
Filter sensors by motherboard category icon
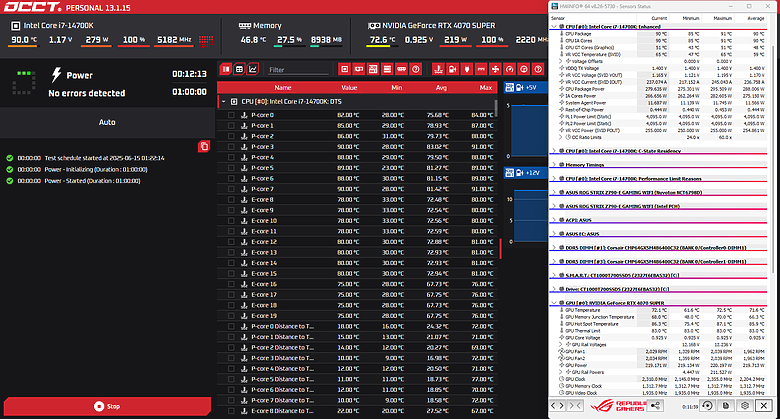pyautogui.click(x=373, y=69)
